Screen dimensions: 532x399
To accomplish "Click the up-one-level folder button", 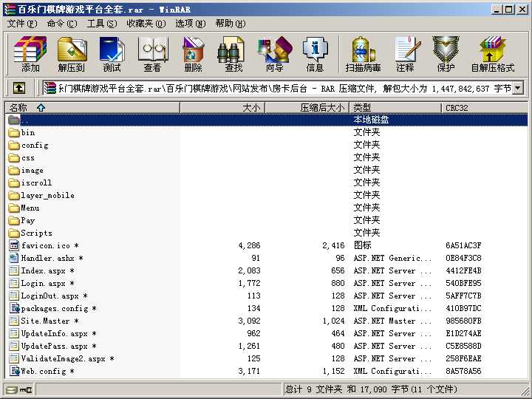I will [x=19, y=89].
